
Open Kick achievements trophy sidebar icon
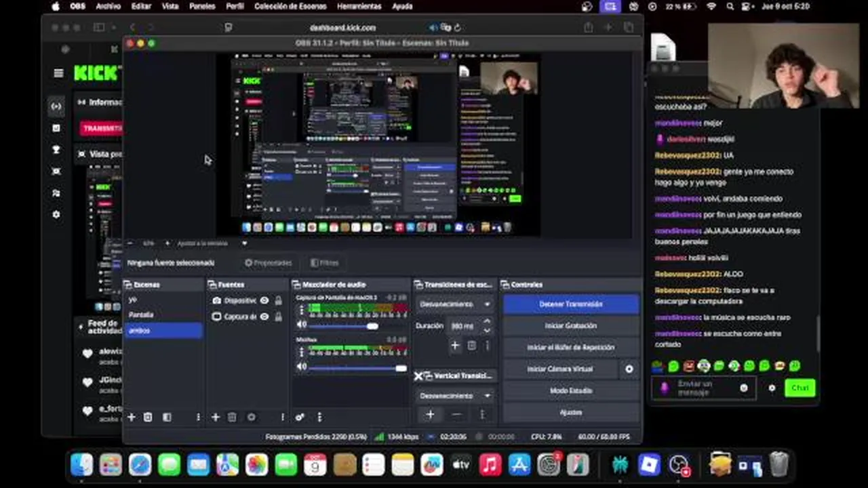click(56, 149)
